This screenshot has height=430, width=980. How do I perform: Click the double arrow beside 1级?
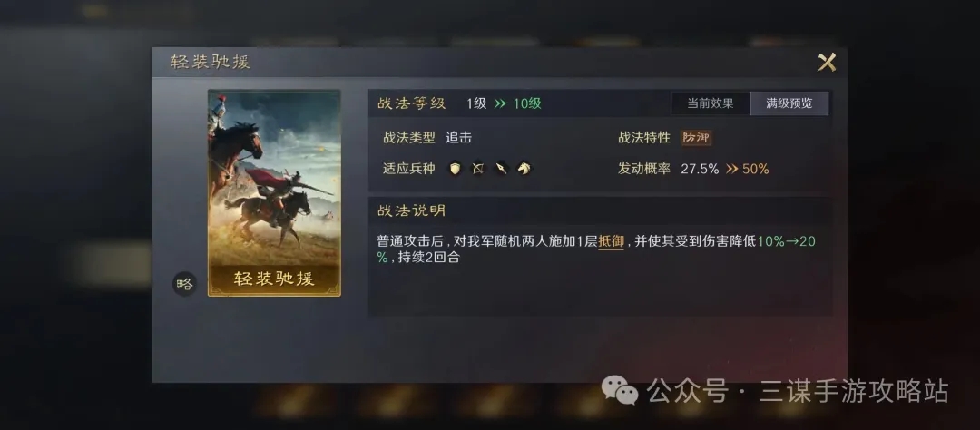(500, 103)
